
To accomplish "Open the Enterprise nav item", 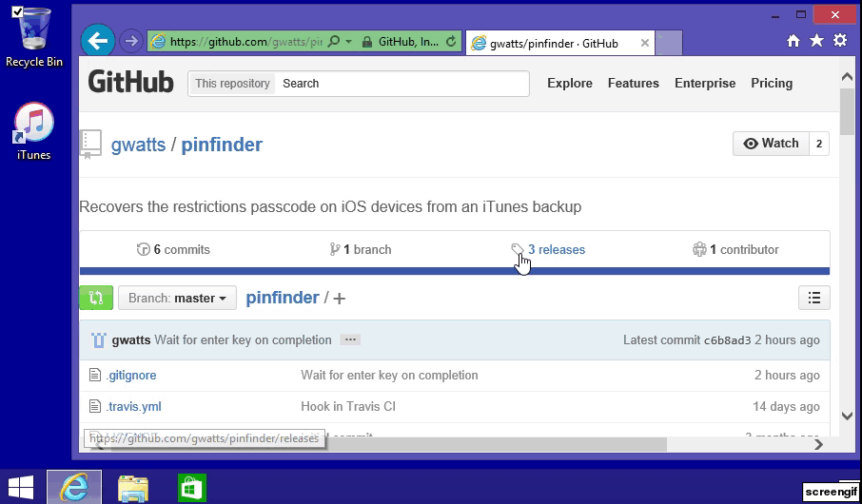I will [705, 83].
